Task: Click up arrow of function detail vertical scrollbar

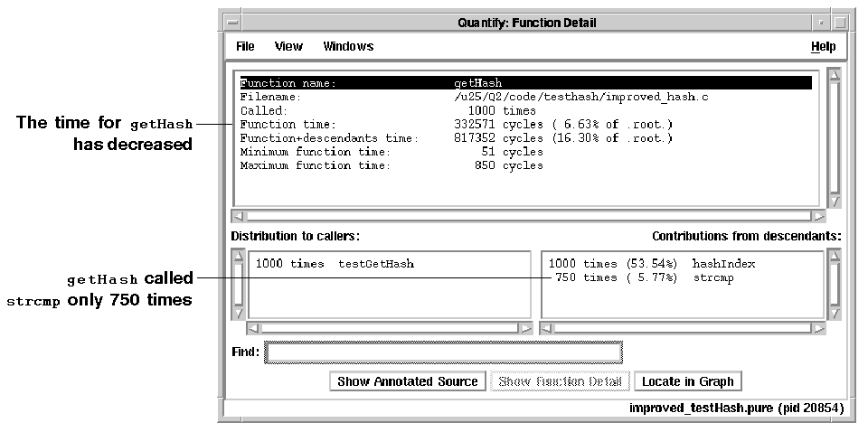Action: pos(834,75)
